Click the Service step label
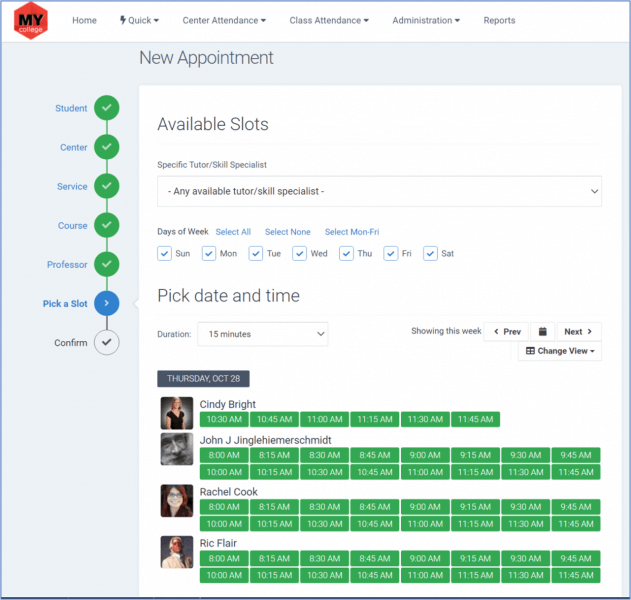The width and height of the screenshot is (631, 600). pyautogui.click(x=72, y=186)
